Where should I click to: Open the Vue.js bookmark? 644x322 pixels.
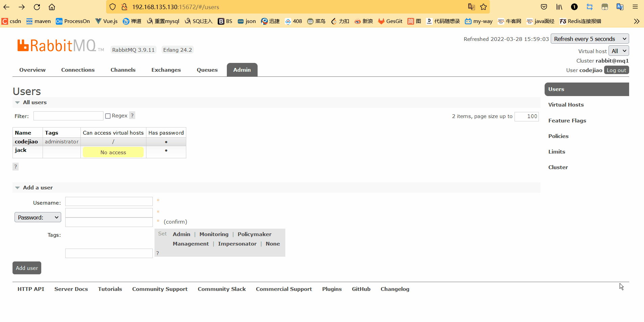pyautogui.click(x=106, y=21)
